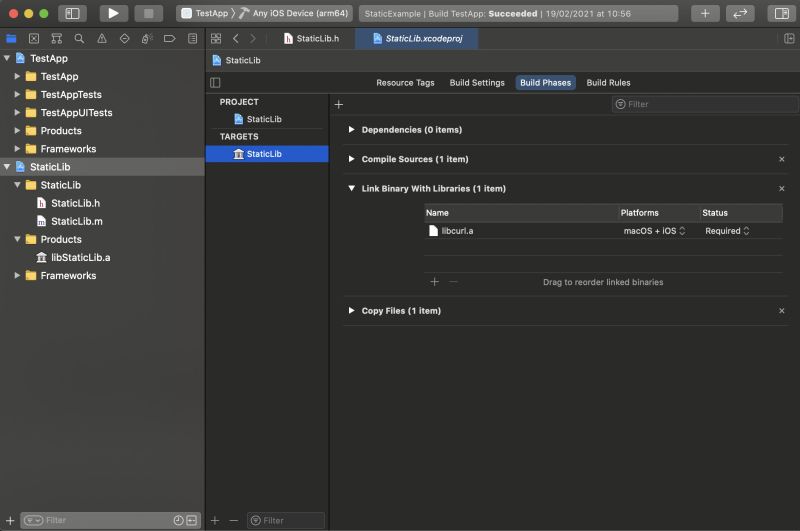The height and width of the screenshot is (531, 800).
Task: Click the TestApp scheme selector
Action: click(205, 13)
